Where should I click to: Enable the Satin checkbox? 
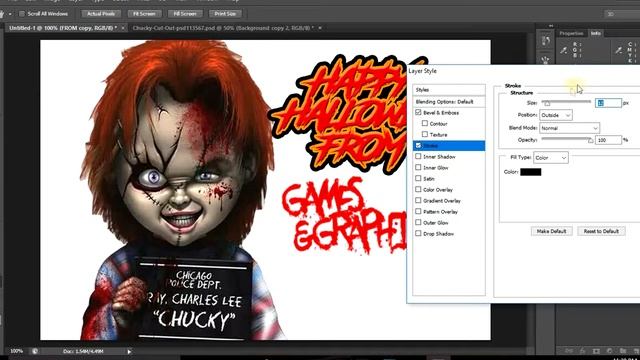coord(418,178)
